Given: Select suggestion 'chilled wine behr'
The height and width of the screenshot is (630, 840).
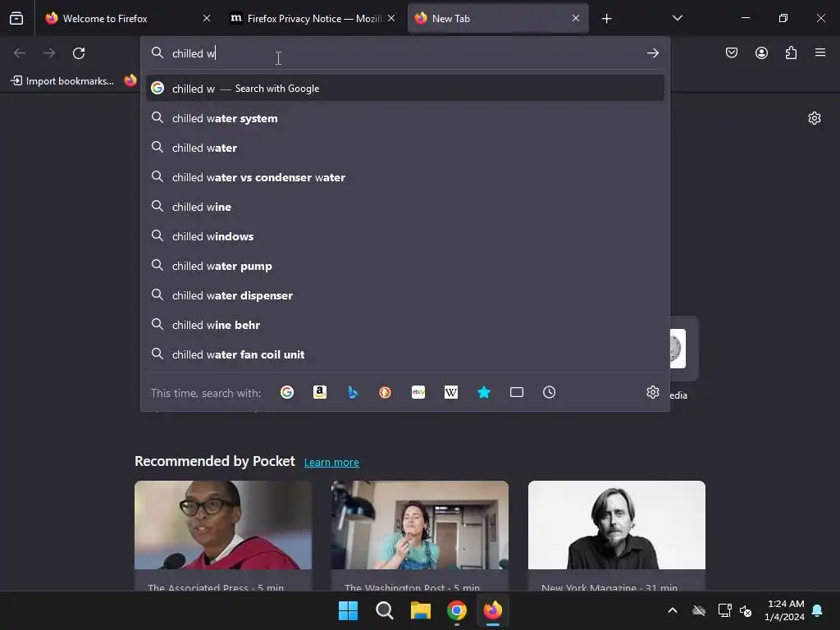Looking at the screenshot, I should pos(405,325).
